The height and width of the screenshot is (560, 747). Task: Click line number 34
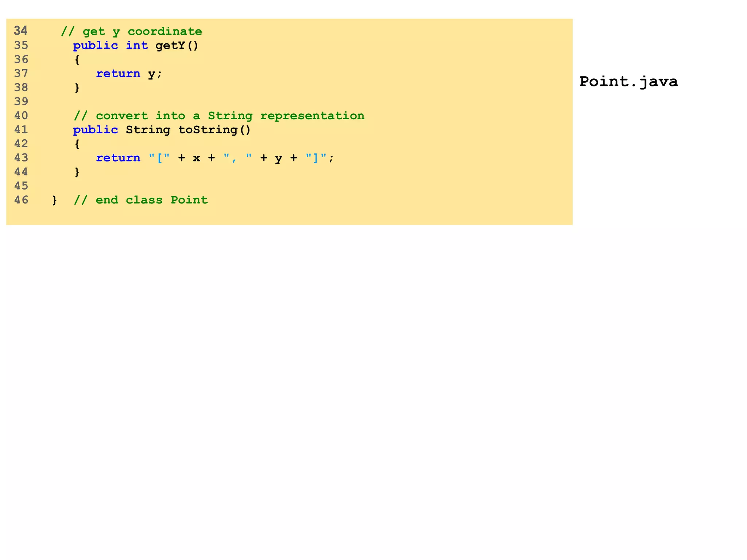click(x=21, y=31)
